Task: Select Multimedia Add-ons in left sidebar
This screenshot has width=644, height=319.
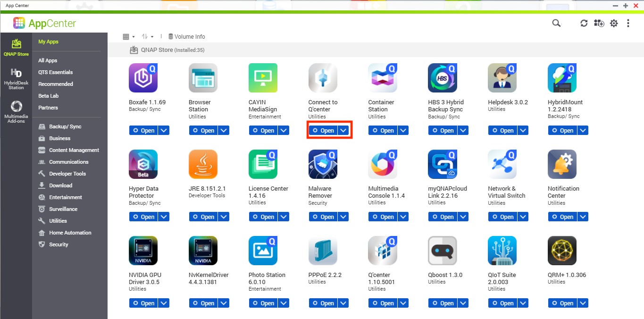Action: 16,112
